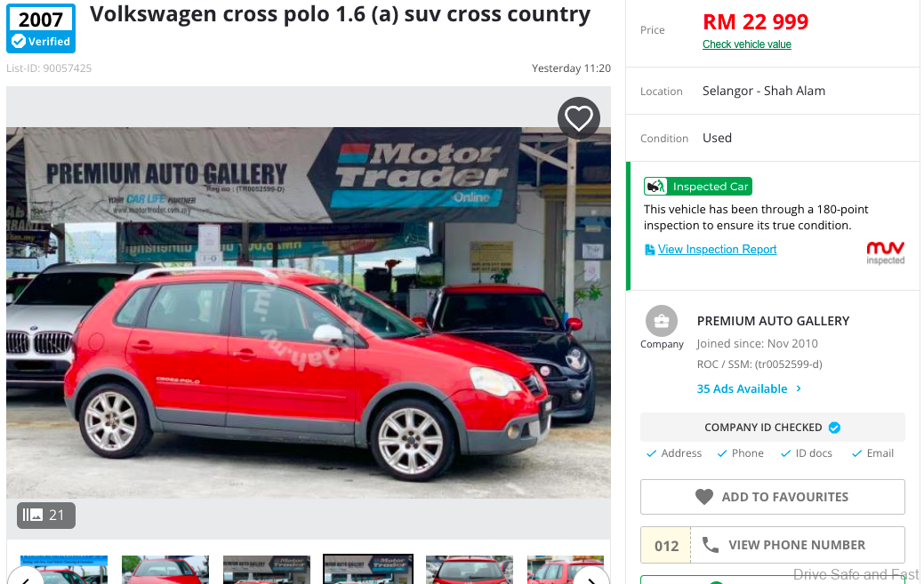Click the Premium Auto Gallery seller name

pyautogui.click(x=773, y=321)
